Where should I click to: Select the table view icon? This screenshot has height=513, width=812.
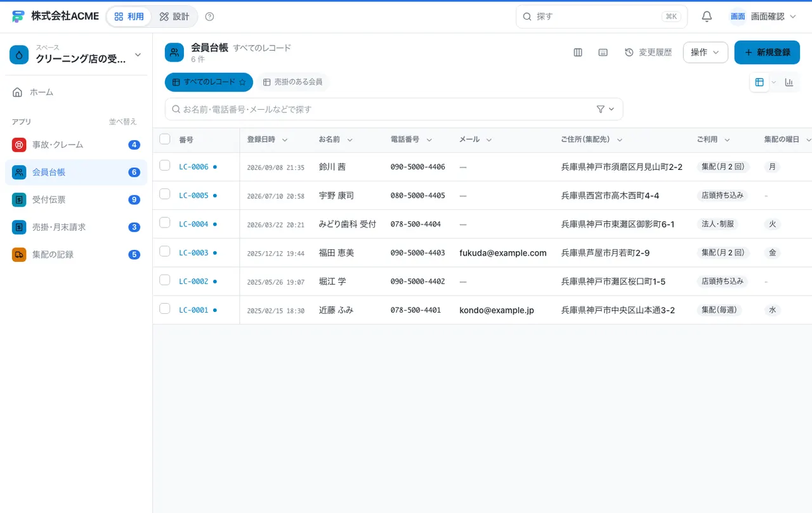pos(759,82)
